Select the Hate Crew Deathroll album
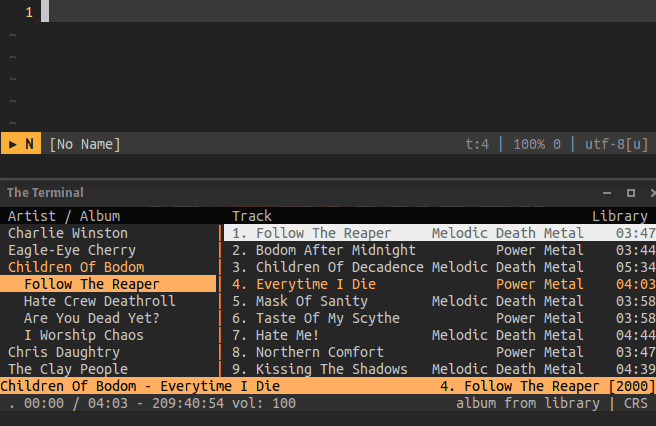The image size is (656, 426). [100, 301]
